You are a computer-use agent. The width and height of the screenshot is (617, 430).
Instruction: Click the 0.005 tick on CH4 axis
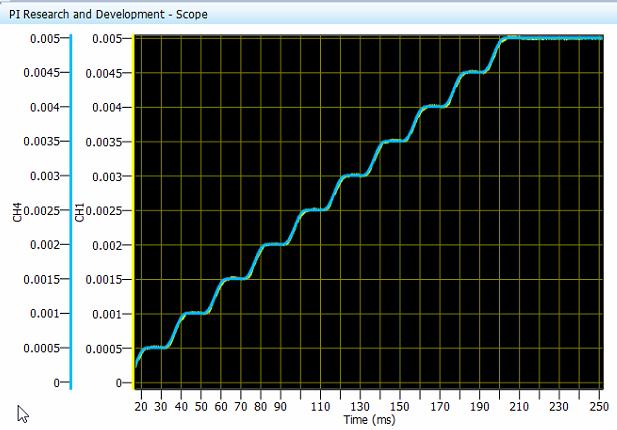pyautogui.click(x=44, y=39)
